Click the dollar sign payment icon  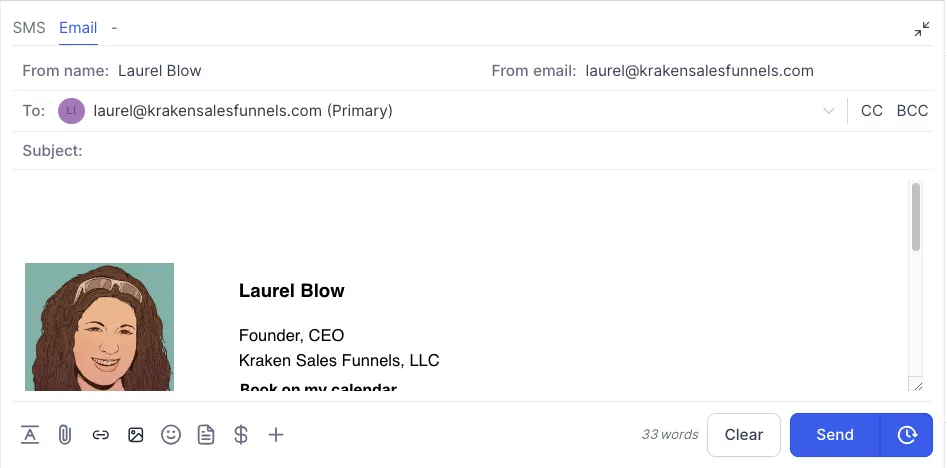241,435
